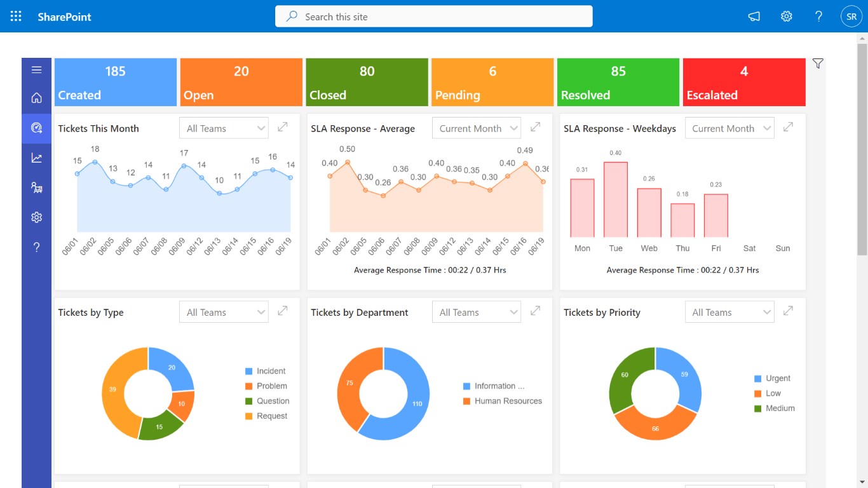Open the reports line-chart sidebar icon
Image resolution: width=868 pixels, height=488 pixels.
click(36, 158)
